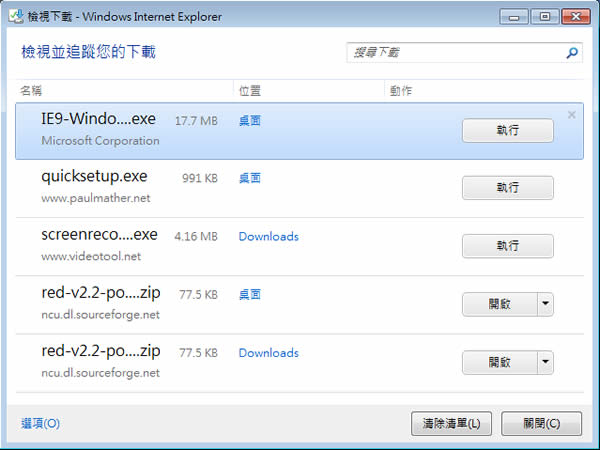Select the quicksetup.exe file name
600x450 pixels.
(94, 176)
